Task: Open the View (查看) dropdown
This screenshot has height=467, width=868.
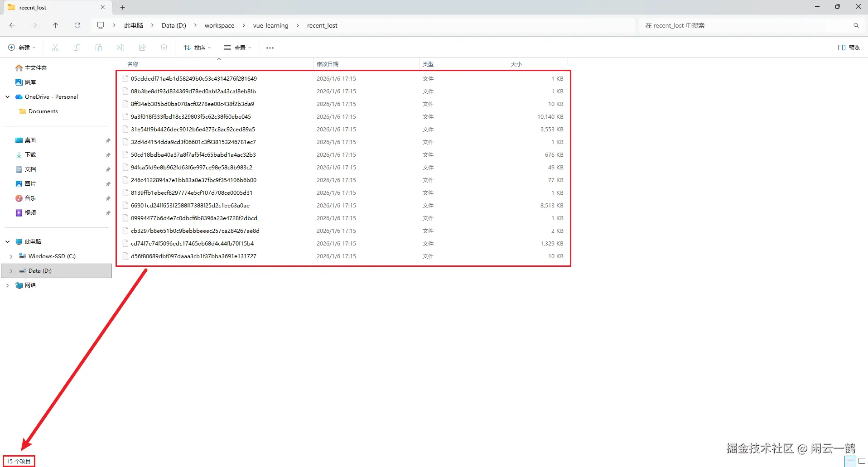Action: [237, 48]
